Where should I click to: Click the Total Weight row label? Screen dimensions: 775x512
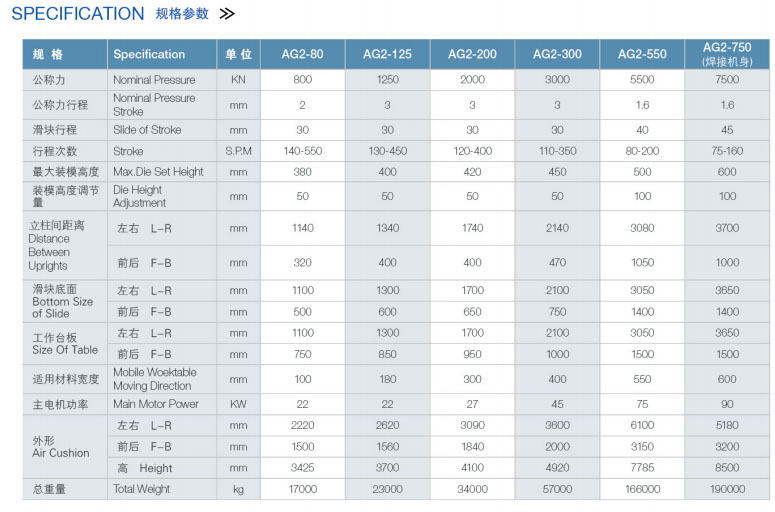point(141,489)
